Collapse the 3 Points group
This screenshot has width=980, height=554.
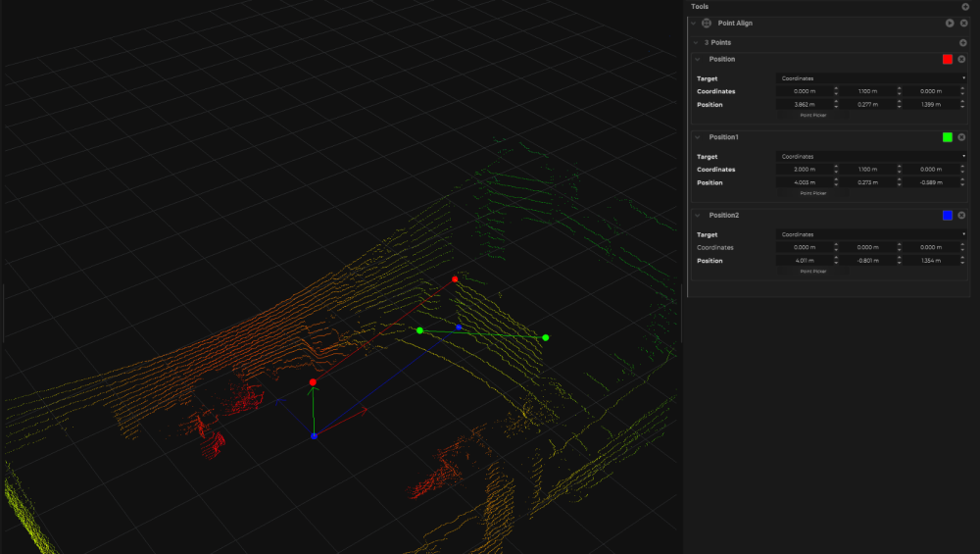pyautogui.click(x=696, y=43)
